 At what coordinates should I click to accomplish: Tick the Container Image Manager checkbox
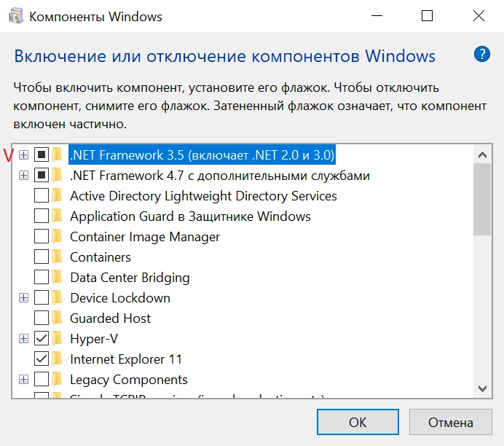[41, 236]
